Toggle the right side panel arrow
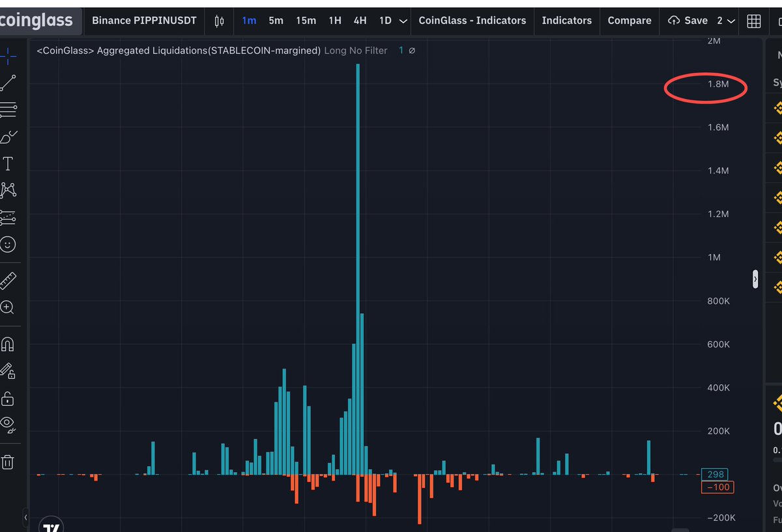 755,279
